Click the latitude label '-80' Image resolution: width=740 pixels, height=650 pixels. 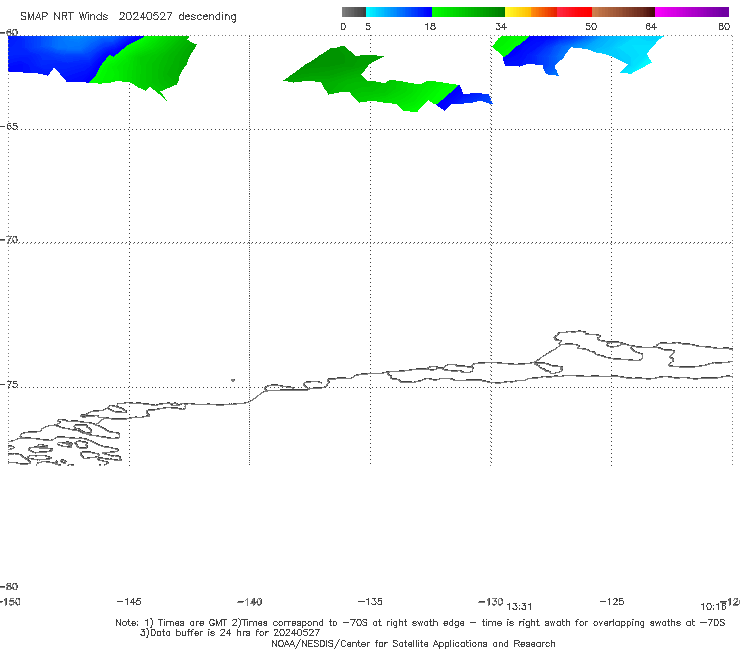pyautogui.click(x=9, y=586)
